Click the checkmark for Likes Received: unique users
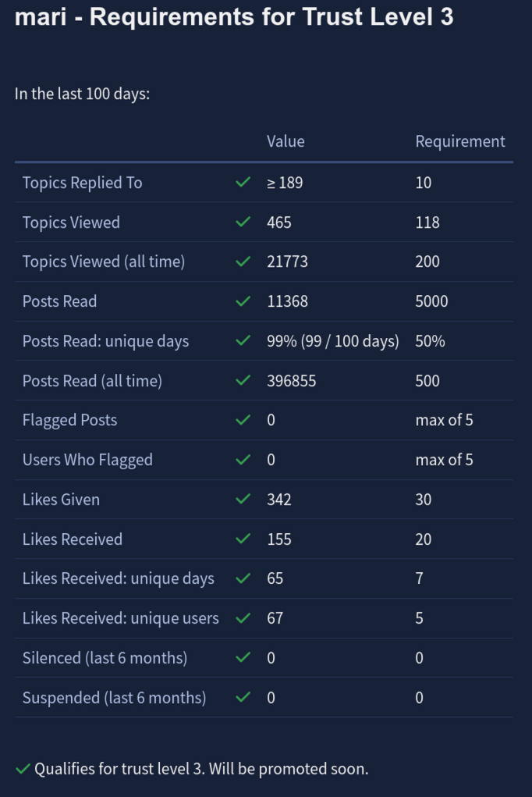532x797 pixels. (243, 618)
